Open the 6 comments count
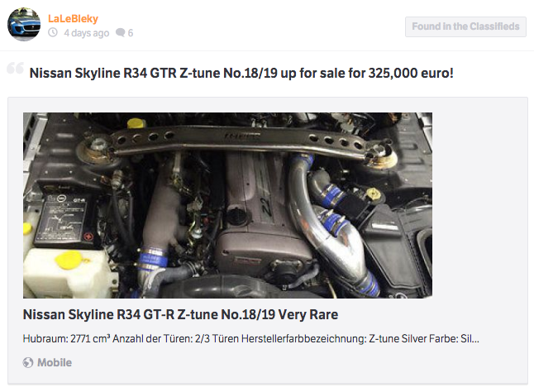Image resolution: width=534 pixels, height=392 pixels. [131, 33]
